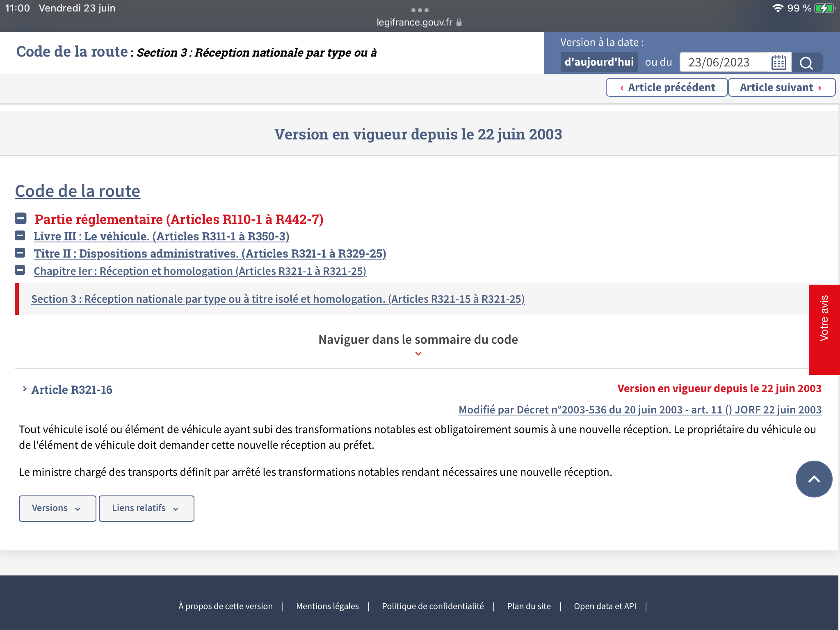Collapse the Livre III minus toggle
The height and width of the screenshot is (630, 840).
[x=20, y=236]
